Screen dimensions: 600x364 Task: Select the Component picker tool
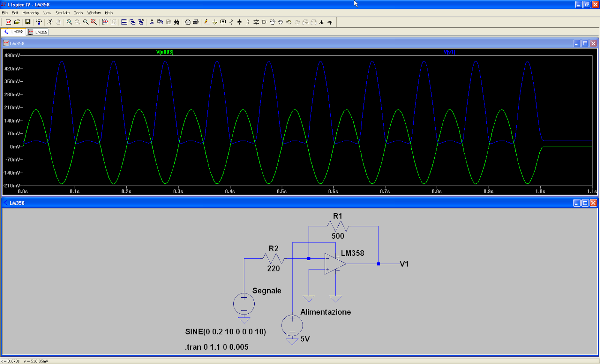pos(263,22)
